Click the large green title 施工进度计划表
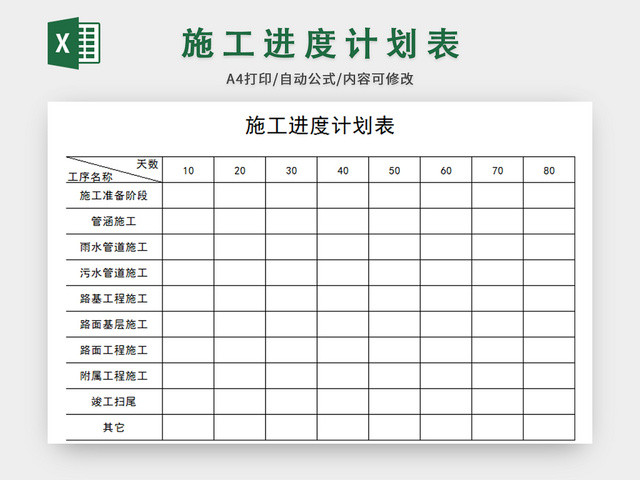640x480 pixels. point(321,44)
